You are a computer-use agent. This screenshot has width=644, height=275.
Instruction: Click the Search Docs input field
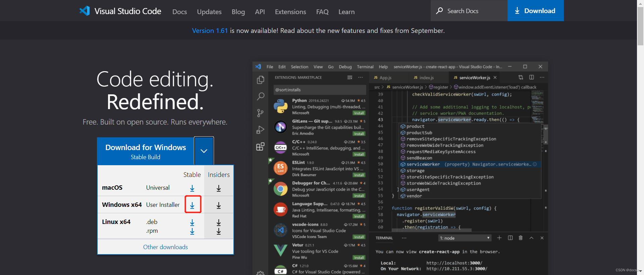click(469, 11)
